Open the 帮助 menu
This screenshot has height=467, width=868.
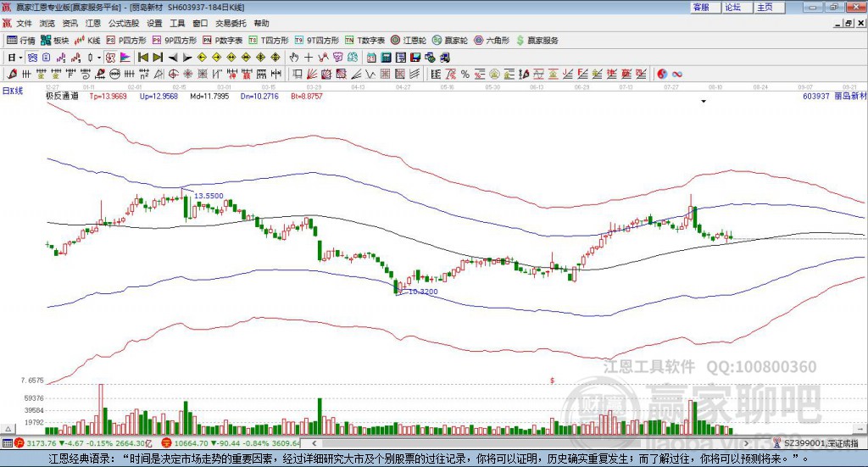pyautogui.click(x=261, y=23)
